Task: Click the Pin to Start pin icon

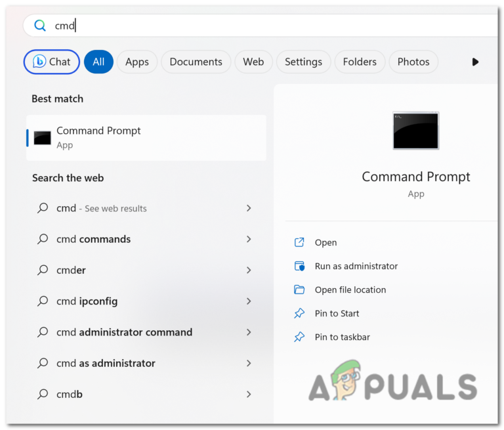Action: coord(299,313)
